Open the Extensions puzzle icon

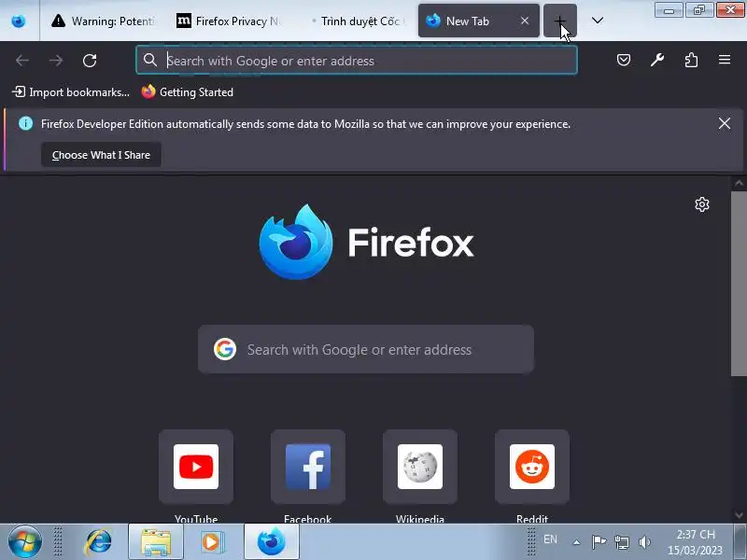[x=691, y=60]
